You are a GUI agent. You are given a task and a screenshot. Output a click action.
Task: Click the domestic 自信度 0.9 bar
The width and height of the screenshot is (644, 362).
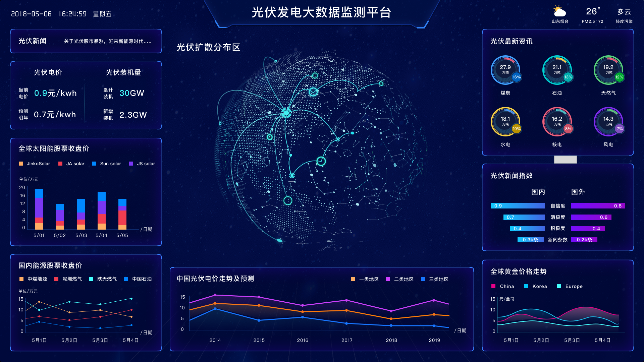(518, 206)
